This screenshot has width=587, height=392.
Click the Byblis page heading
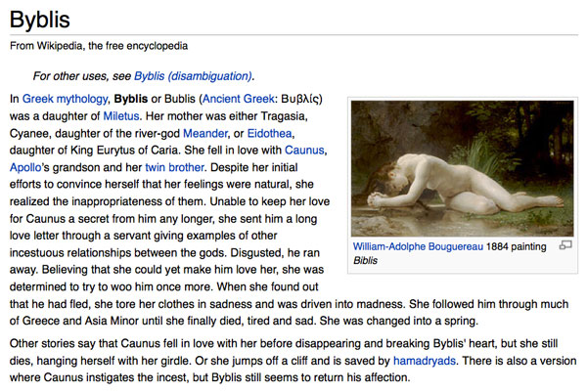[40, 20]
